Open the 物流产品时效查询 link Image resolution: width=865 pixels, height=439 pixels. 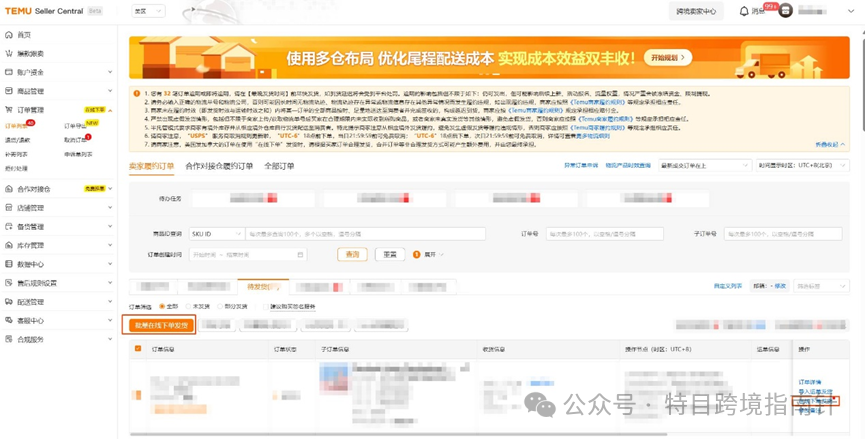(x=628, y=165)
